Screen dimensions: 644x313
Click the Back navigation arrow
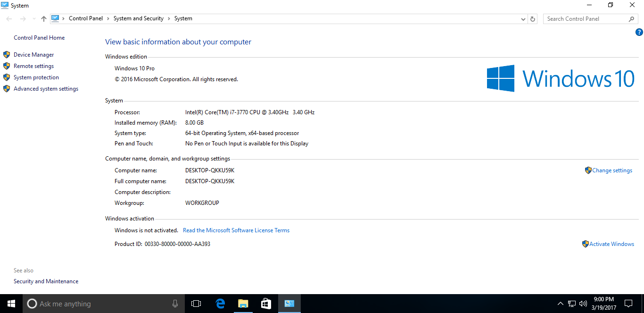coord(9,19)
